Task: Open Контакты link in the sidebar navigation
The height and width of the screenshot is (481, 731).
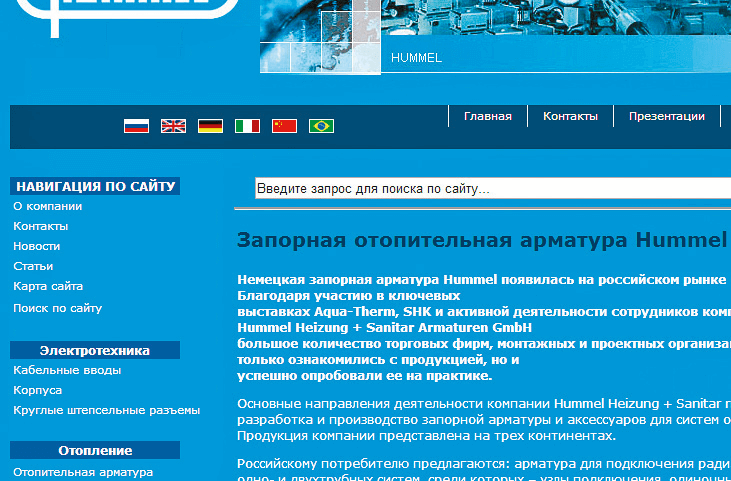Action: [x=41, y=226]
